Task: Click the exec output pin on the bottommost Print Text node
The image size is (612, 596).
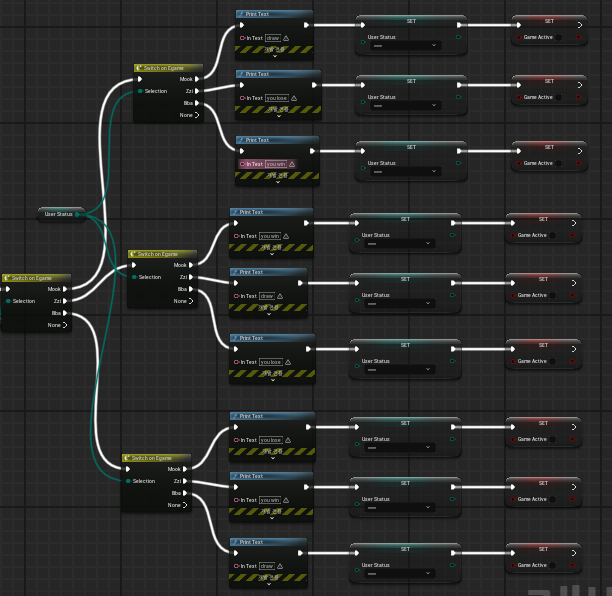Action: click(301, 553)
